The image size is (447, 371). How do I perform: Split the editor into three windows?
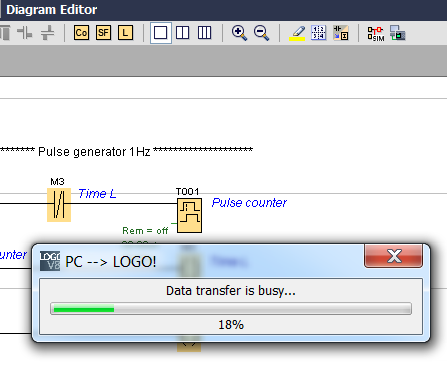204,33
